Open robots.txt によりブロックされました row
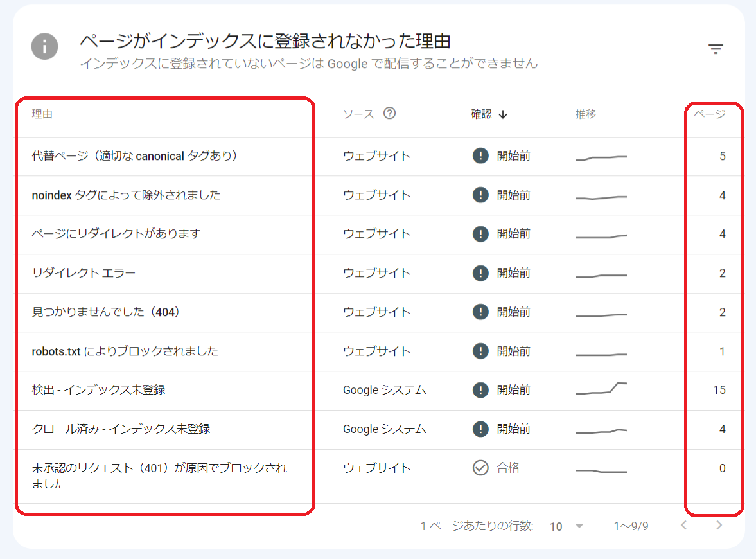Image resolution: width=756 pixels, height=559 pixels. pos(378,351)
